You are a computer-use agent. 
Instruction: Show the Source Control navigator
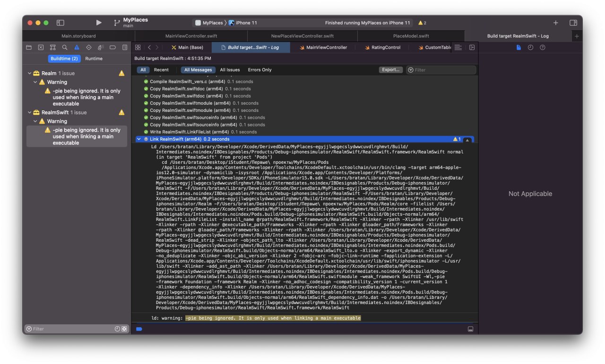click(41, 47)
